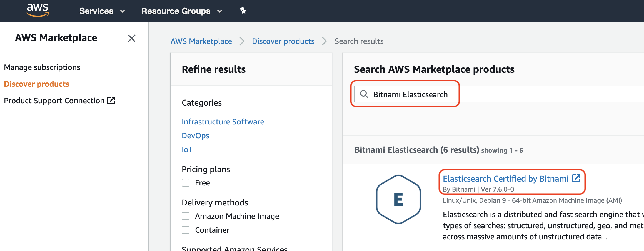Filter by IoT category
644x251 pixels.
coord(187,150)
